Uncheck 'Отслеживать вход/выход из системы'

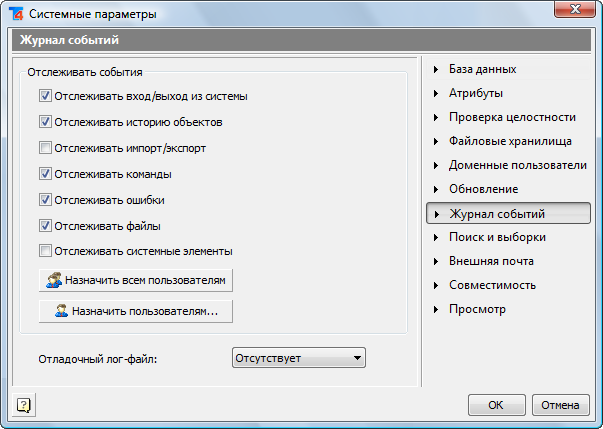pos(45,96)
